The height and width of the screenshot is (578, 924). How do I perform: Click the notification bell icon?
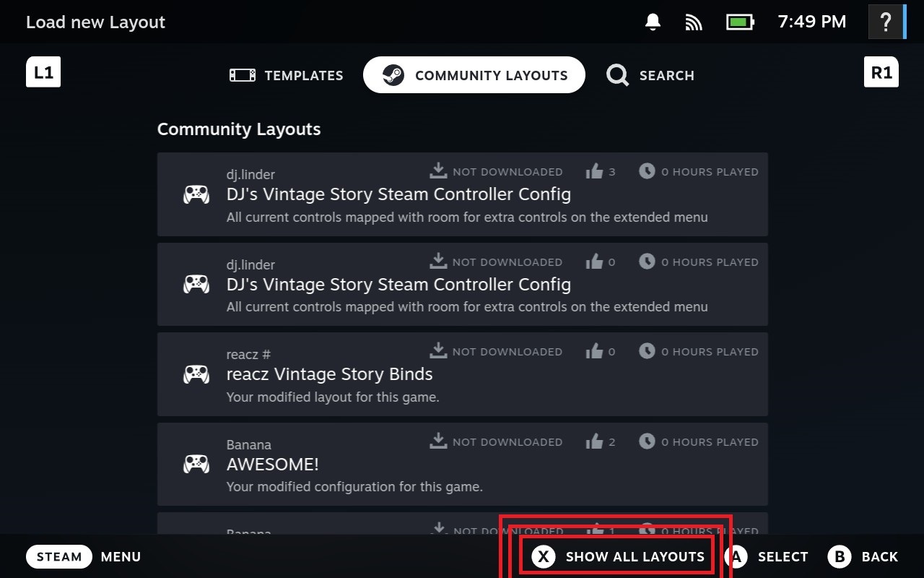[653, 22]
